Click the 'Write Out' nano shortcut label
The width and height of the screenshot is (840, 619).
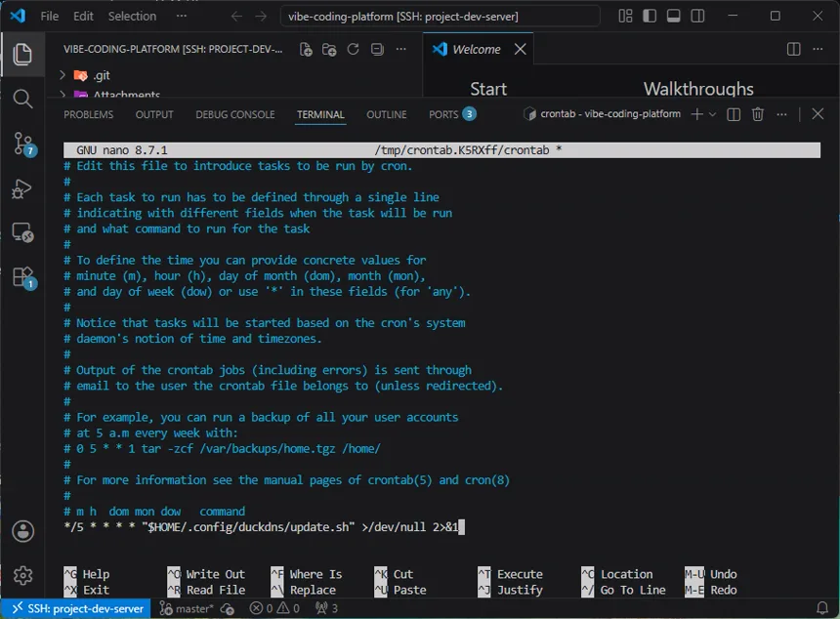point(215,574)
